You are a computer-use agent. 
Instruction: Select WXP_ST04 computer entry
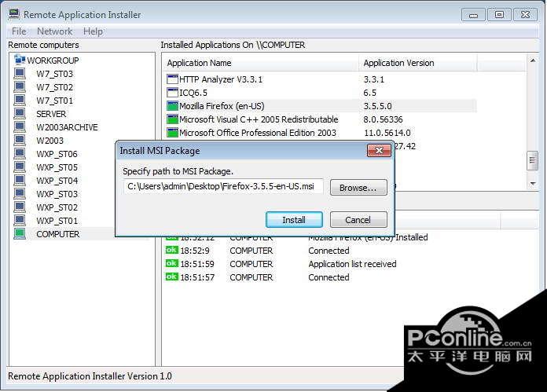(57, 181)
